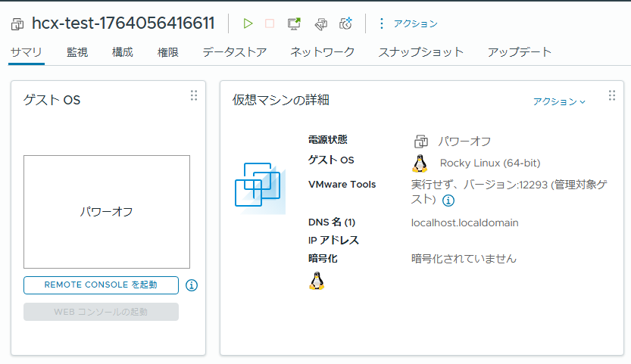This screenshot has height=364, width=631.
Task: Go to the データストア tab
Action: (x=235, y=52)
